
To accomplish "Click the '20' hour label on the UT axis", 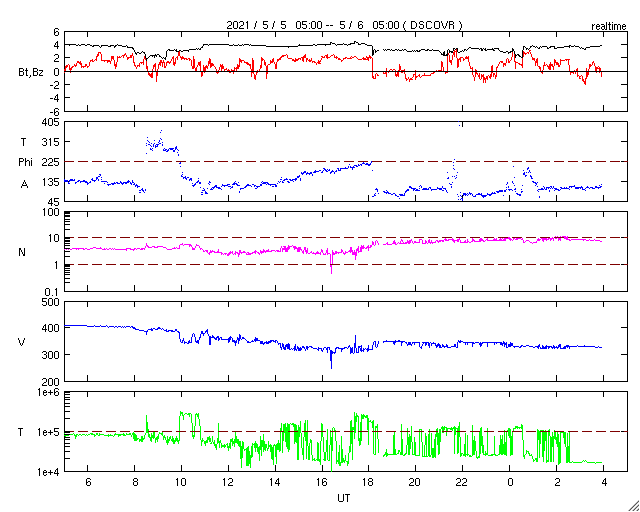I will (416, 483).
